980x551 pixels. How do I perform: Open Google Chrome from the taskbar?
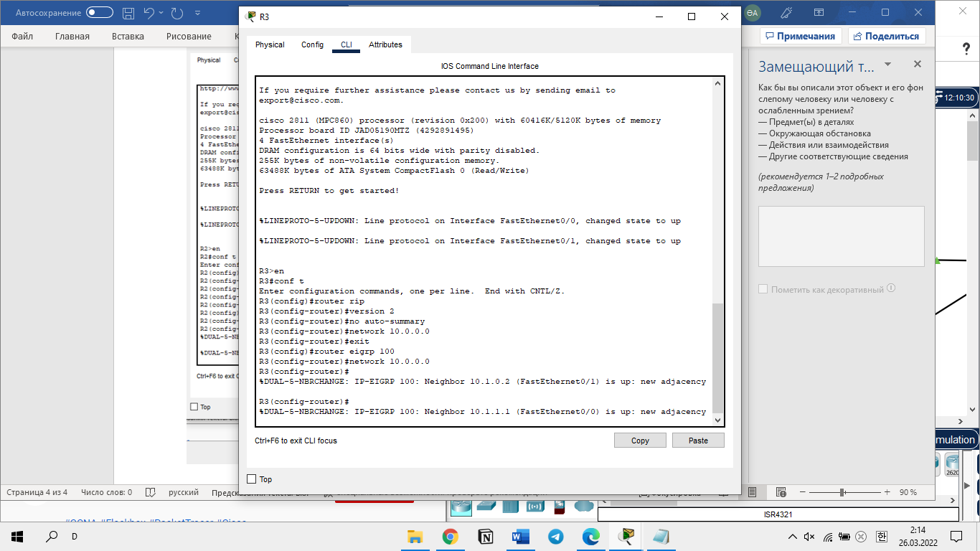450,536
